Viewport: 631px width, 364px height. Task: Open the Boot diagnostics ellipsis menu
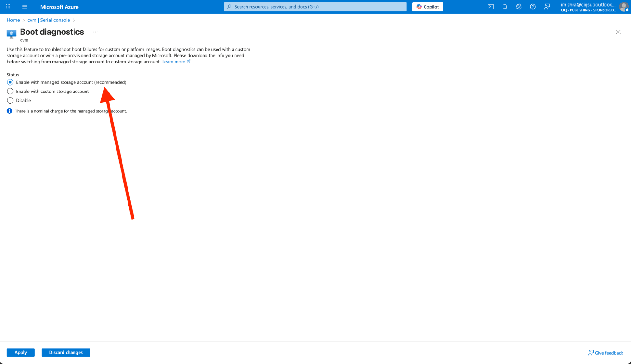pyautogui.click(x=95, y=32)
